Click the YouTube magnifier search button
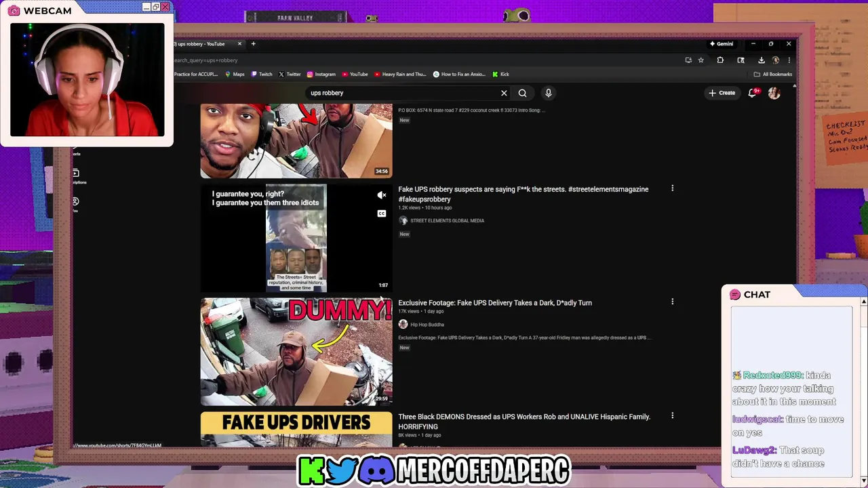The image size is (868, 488). tap(522, 93)
